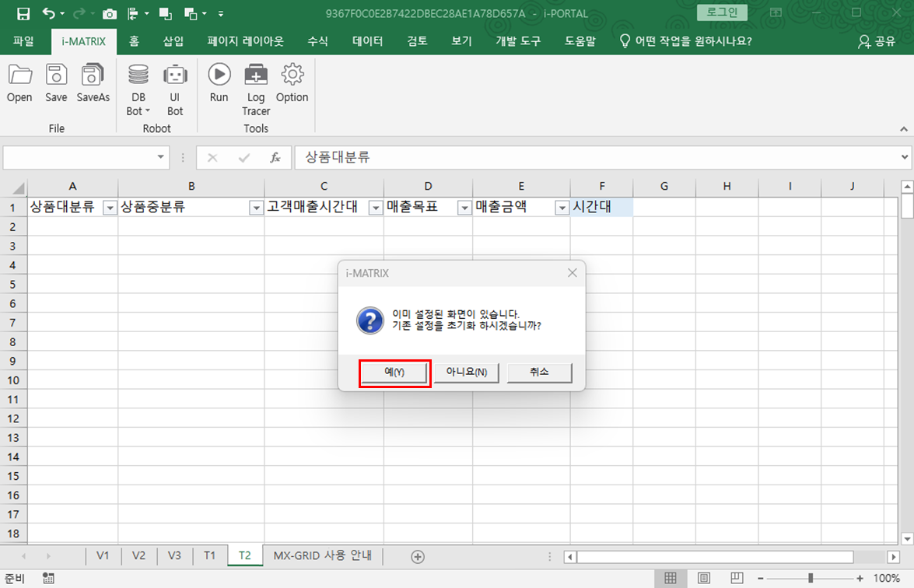Image resolution: width=914 pixels, height=588 pixels.
Task: Open the DB Bot tool
Action: (138, 75)
